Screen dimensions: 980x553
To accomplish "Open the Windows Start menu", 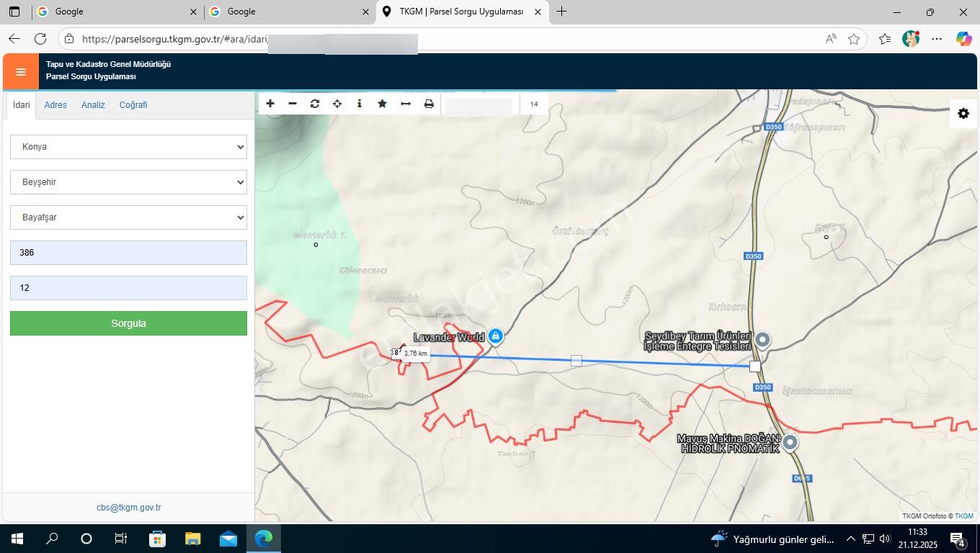I will point(17,539).
